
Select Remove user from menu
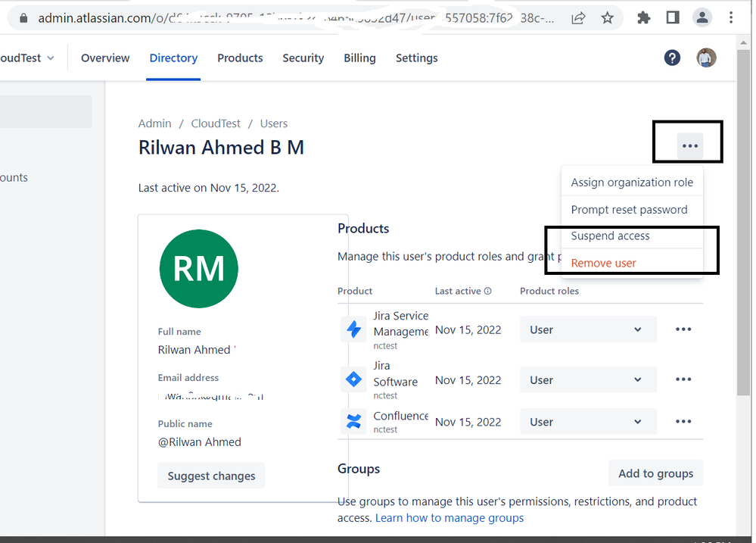(x=632, y=263)
